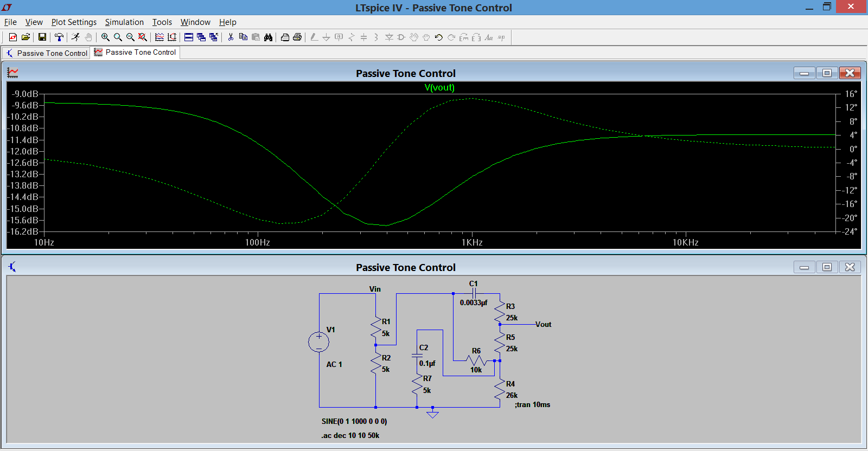This screenshot has width=868, height=451.
Task: Click the Autorange Y-axis icon
Action: [172, 37]
